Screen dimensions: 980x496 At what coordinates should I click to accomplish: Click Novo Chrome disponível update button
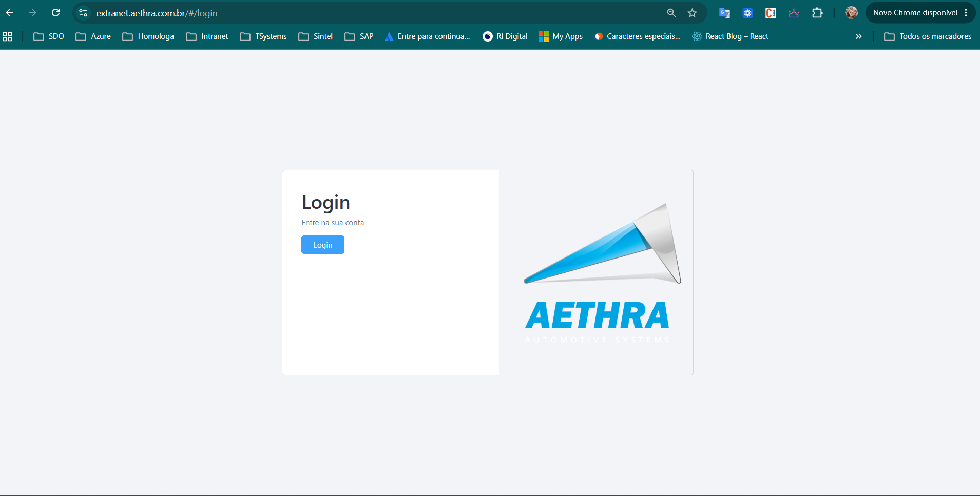(x=915, y=13)
